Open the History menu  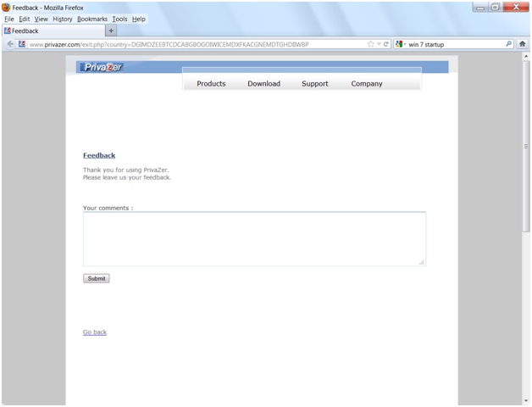coord(62,19)
